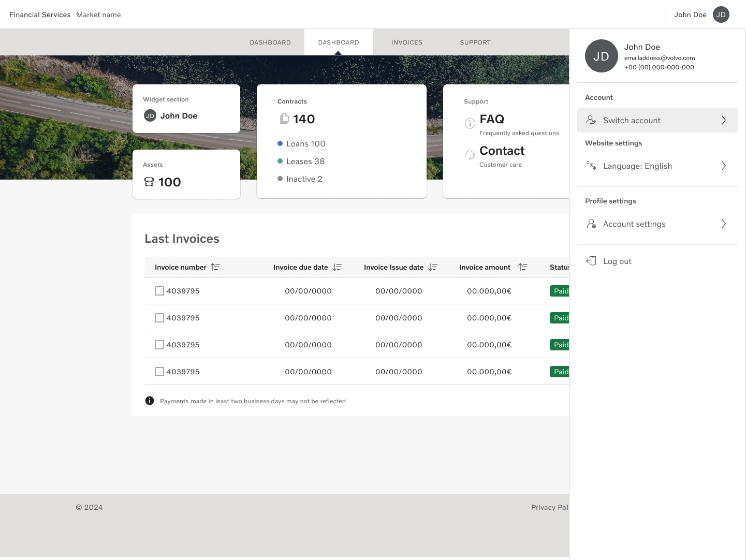Click the Status column header
The height and width of the screenshot is (560, 746).
pyautogui.click(x=559, y=267)
